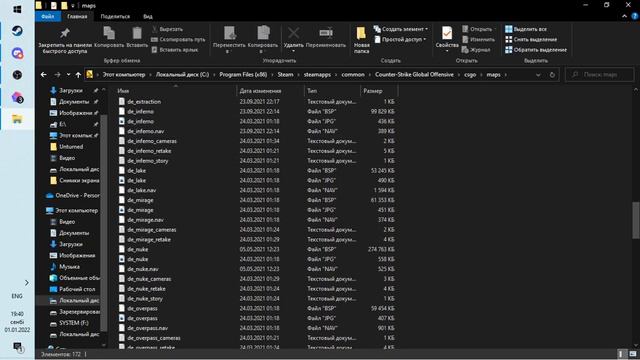Image resolution: width=640 pixels, height=360 pixels.
Task: Open Steam from the taskbar
Action: pos(17,31)
